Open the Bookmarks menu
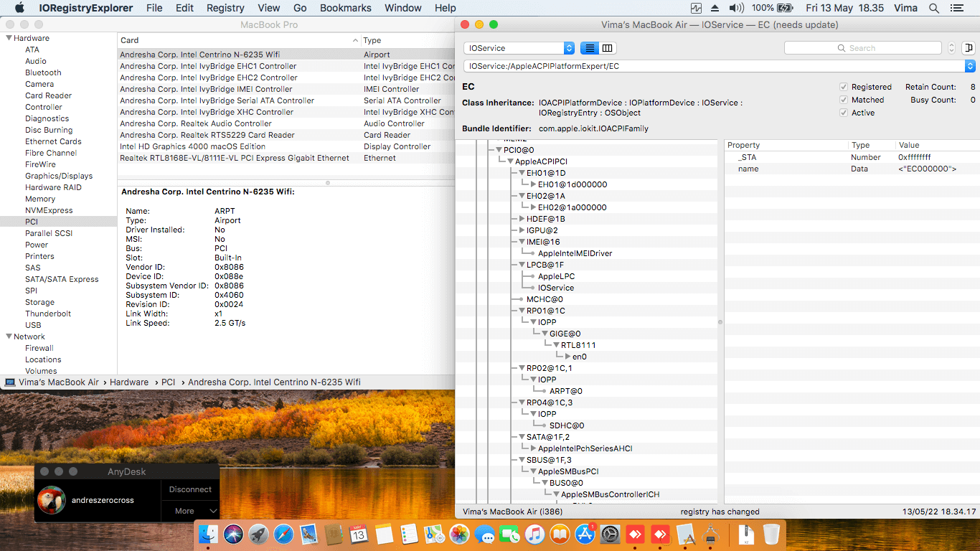The width and height of the screenshot is (980, 551). pos(346,8)
